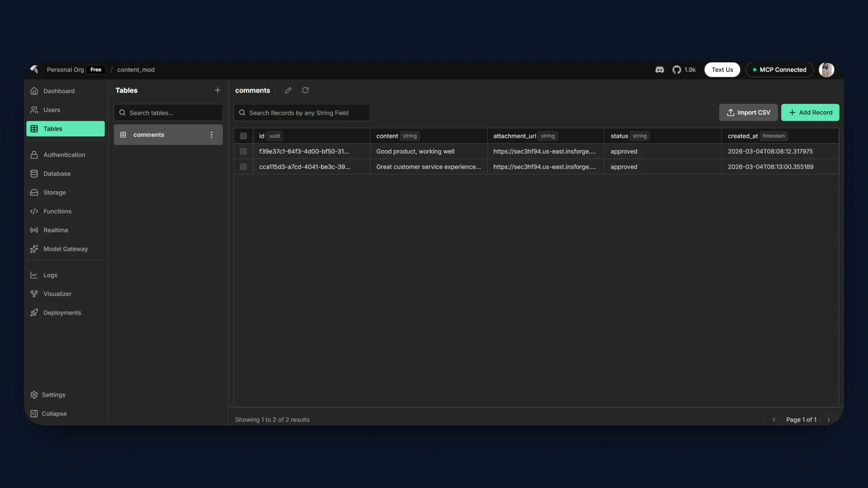This screenshot has width=868, height=488.
Task: Select the 'Good product, working well' row checkbox
Action: pyautogui.click(x=243, y=151)
